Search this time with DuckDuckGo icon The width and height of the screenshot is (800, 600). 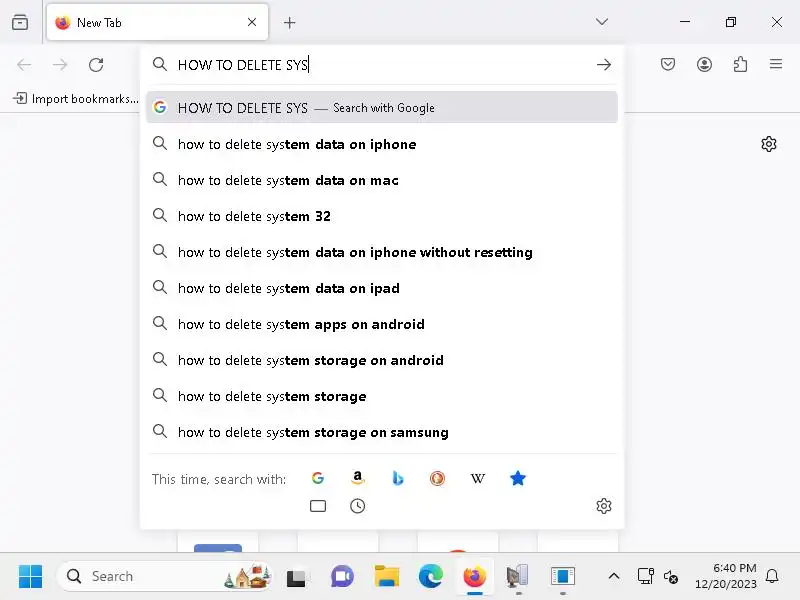(x=437, y=478)
